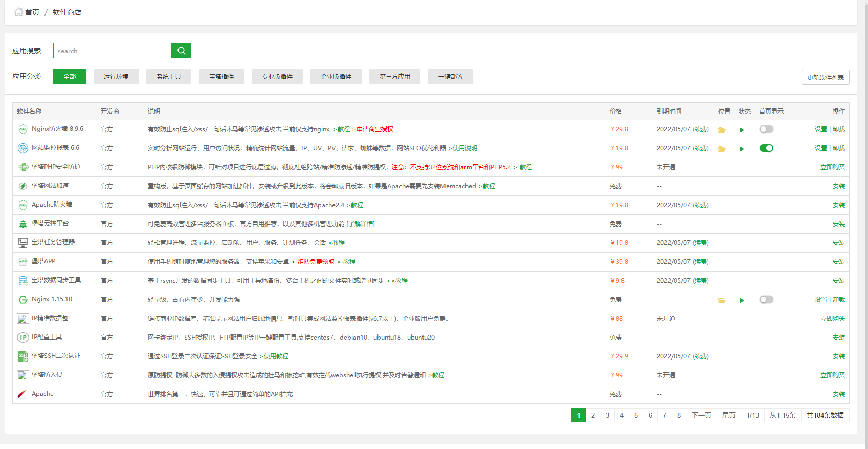Click 设置 for Nginx防火墙
This screenshot has height=449, width=868.
pos(821,129)
